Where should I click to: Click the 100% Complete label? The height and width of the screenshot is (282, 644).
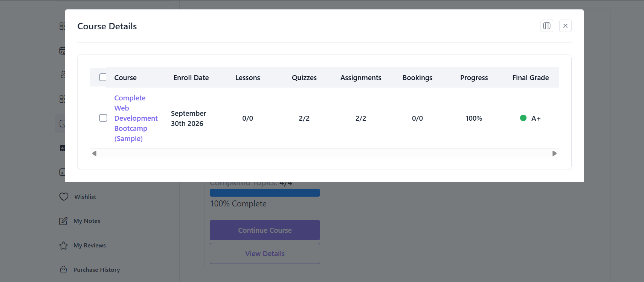pyautogui.click(x=238, y=204)
